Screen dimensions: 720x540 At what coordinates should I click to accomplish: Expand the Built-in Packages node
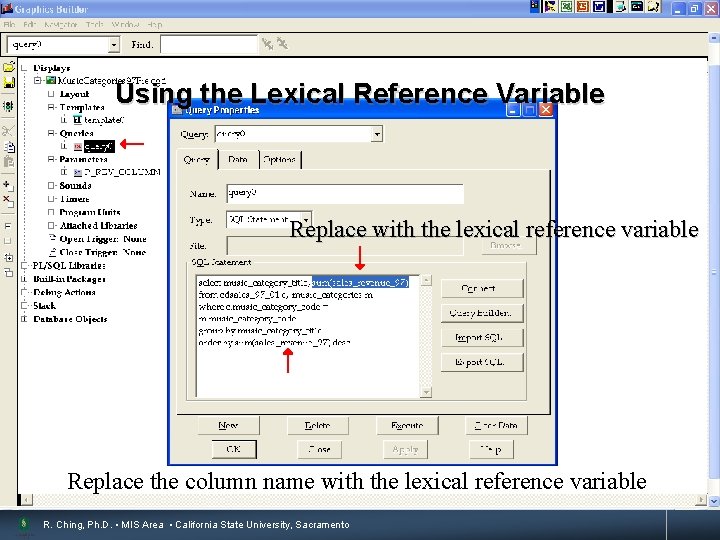pyautogui.click(x=24, y=279)
